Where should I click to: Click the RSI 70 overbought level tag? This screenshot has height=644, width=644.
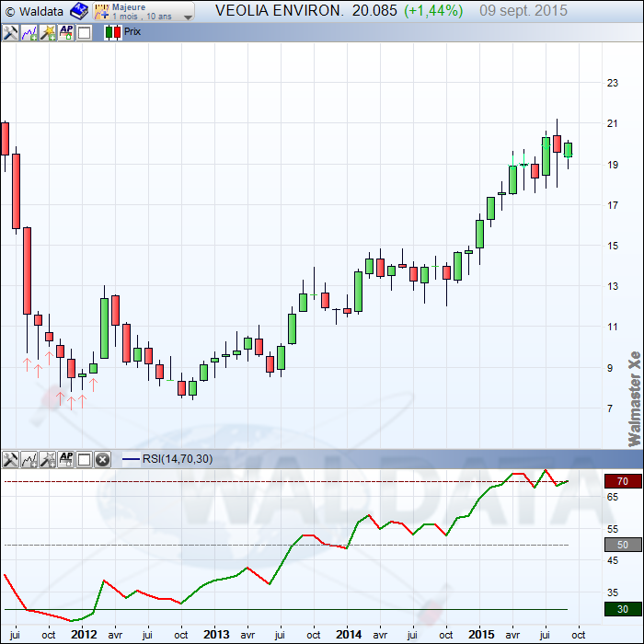click(623, 481)
